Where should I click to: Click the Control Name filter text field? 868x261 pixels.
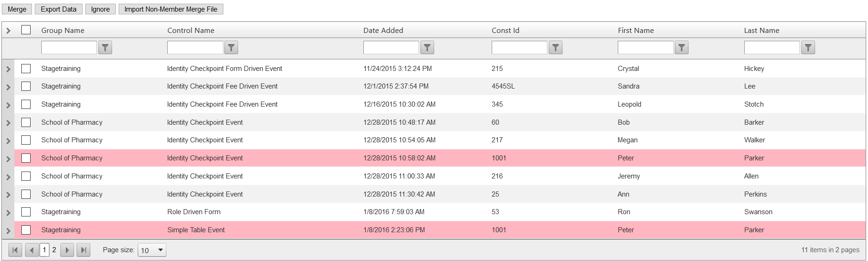[x=195, y=47]
